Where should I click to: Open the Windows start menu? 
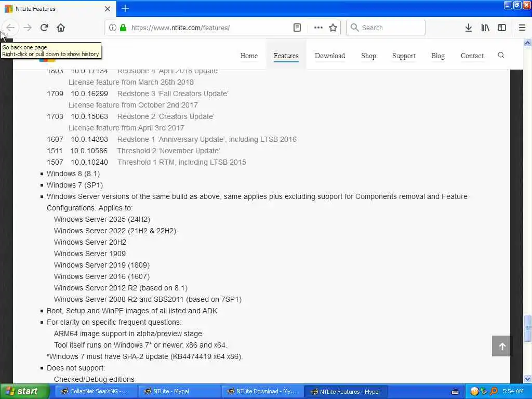click(24, 391)
